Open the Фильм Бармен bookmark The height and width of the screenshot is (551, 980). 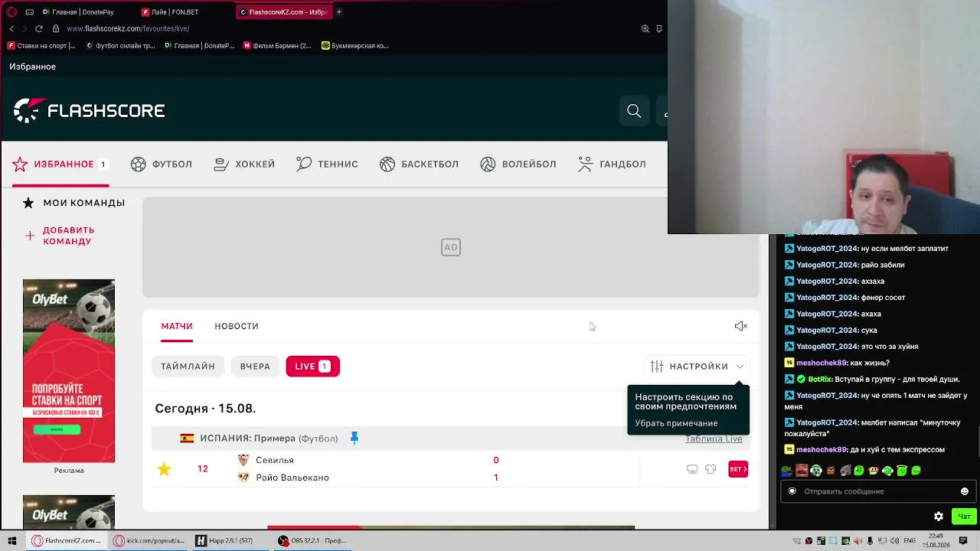click(277, 46)
